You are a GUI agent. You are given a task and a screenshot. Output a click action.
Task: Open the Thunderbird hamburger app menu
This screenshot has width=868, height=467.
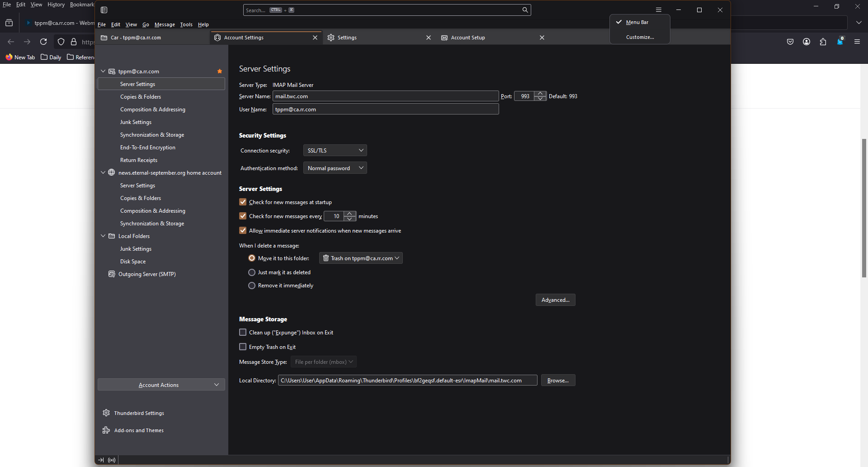pyautogui.click(x=659, y=10)
